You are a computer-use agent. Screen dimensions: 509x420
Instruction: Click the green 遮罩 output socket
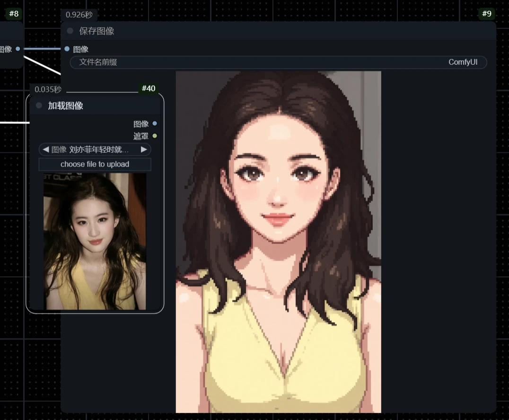click(x=155, y=135)
